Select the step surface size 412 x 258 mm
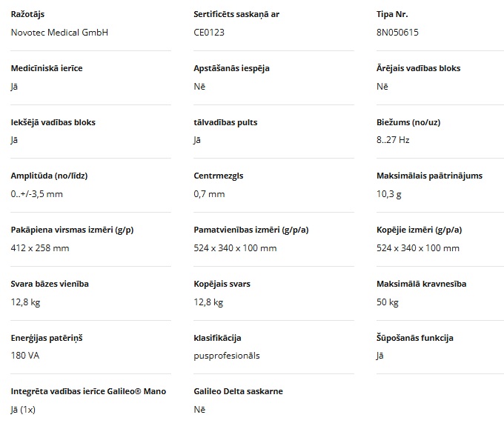Image resolution: width=504 pixels, height=429 pixels. coord(40,248)
